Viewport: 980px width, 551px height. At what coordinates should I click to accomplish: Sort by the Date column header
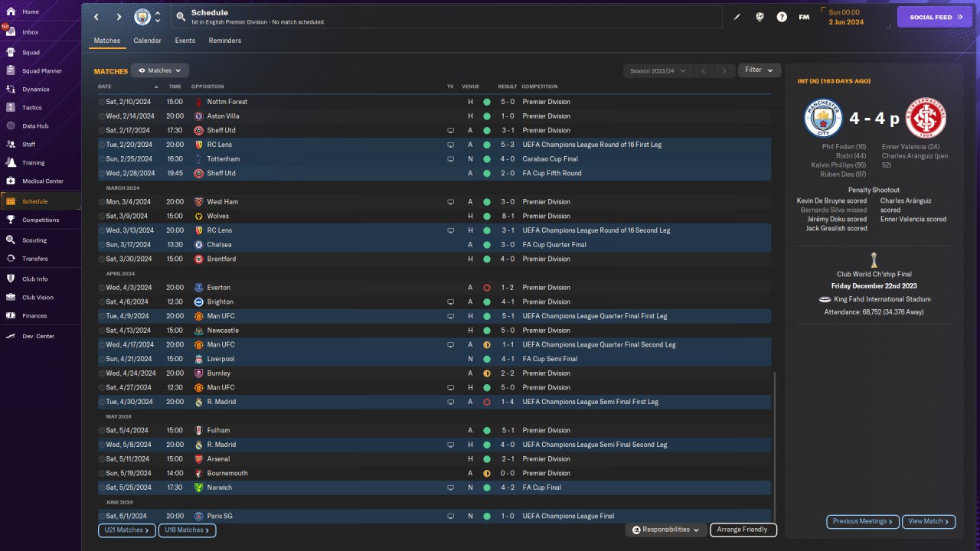pos(105,86)
